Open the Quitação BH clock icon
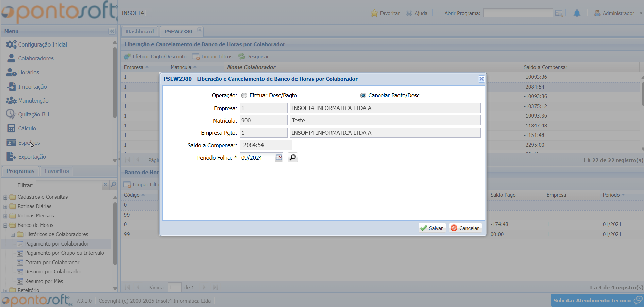The image size is (644, 307). 11,114
